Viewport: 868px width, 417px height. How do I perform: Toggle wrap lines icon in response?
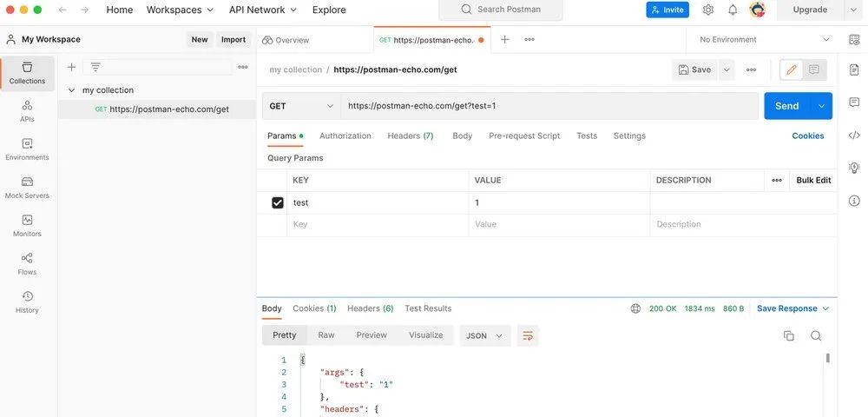[x=527, y=335]
